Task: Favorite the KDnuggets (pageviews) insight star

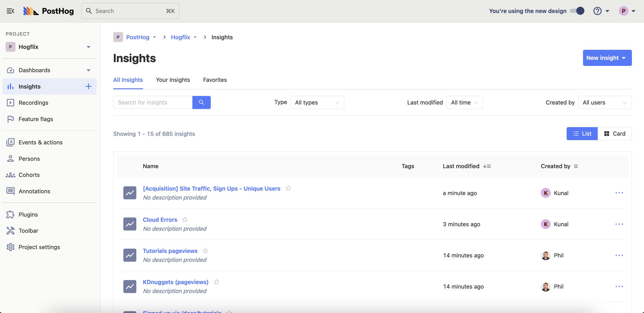Action: (217, 282)
